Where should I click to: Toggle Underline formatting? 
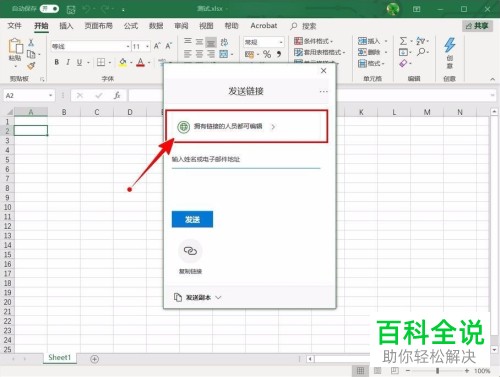coord(79,62)
